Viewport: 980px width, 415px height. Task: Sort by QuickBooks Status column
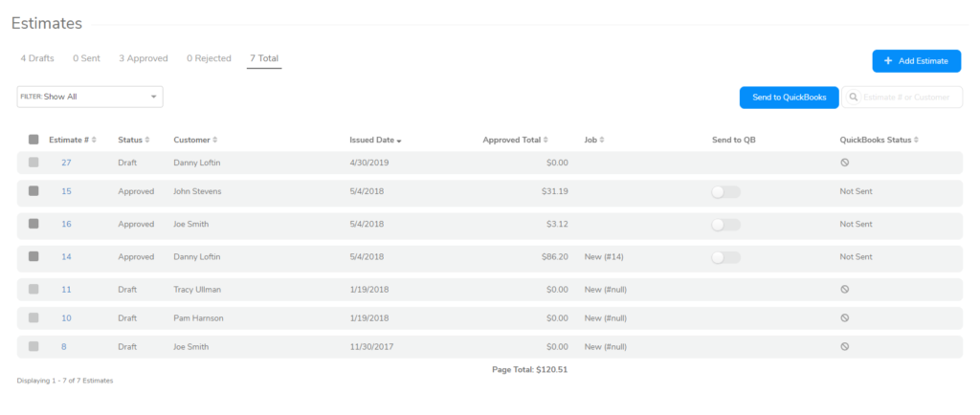916,141
